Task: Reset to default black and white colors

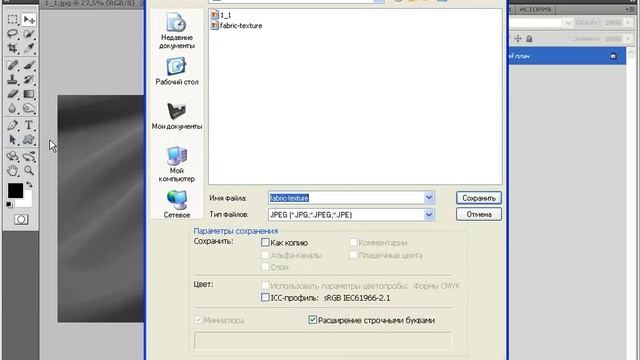Action: coord(9,204)
